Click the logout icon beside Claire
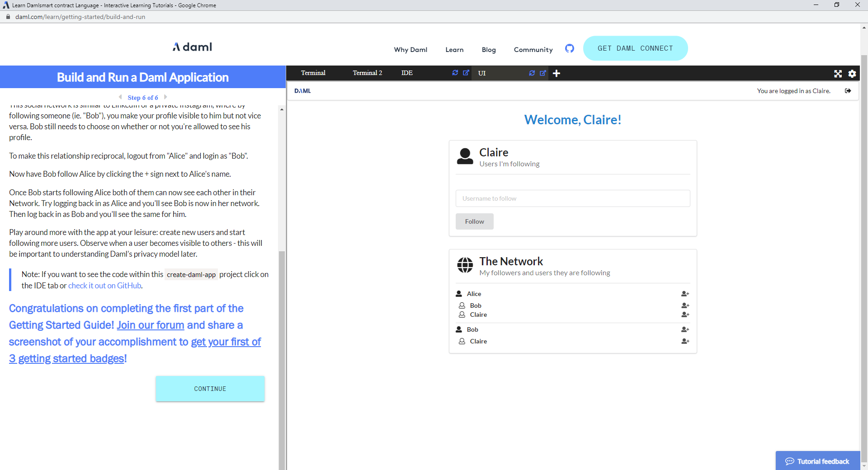The image size is (868, 470). tap(848, 91)
